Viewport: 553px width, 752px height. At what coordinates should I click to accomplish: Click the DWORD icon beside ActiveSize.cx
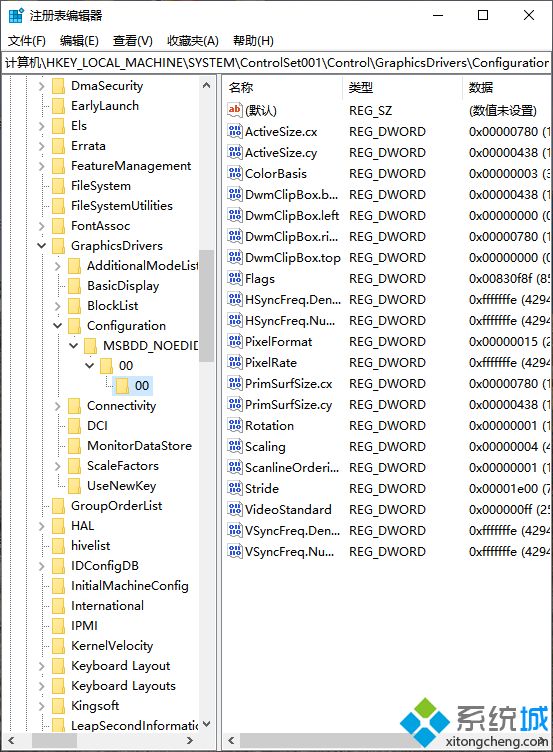(235, 131)
